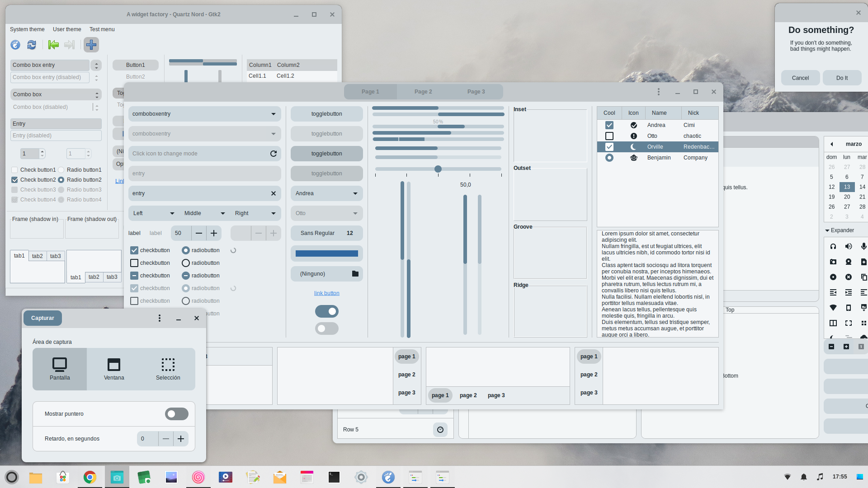
Task: Toggle the first checked checkbutton in GTK3 window
Action: point(134,250)
